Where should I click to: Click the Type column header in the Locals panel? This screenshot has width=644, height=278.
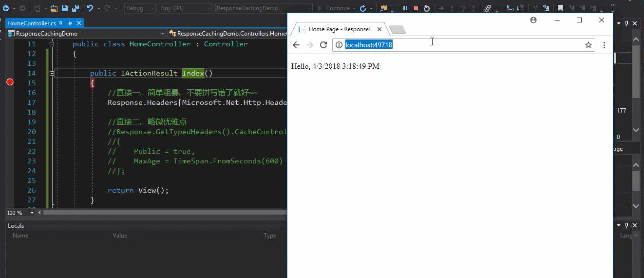[x=270, y=236]
